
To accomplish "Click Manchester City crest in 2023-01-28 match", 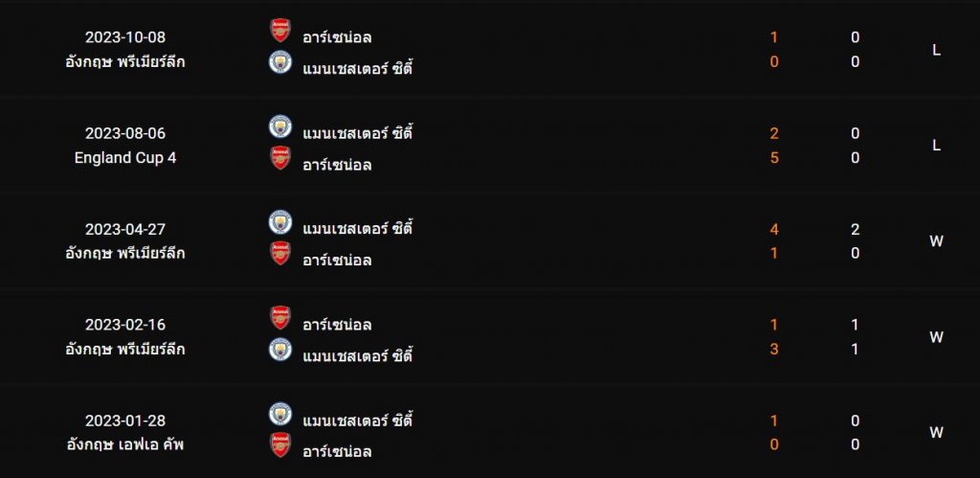I will pyautogui.click(x=280, y=414).
